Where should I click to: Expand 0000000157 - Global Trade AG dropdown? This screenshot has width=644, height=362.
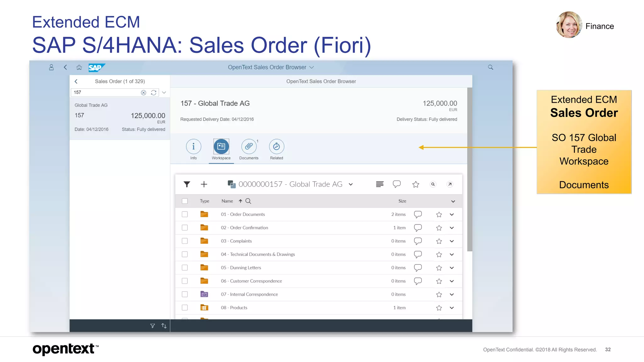pyautogui.click(x=351, y=184)
